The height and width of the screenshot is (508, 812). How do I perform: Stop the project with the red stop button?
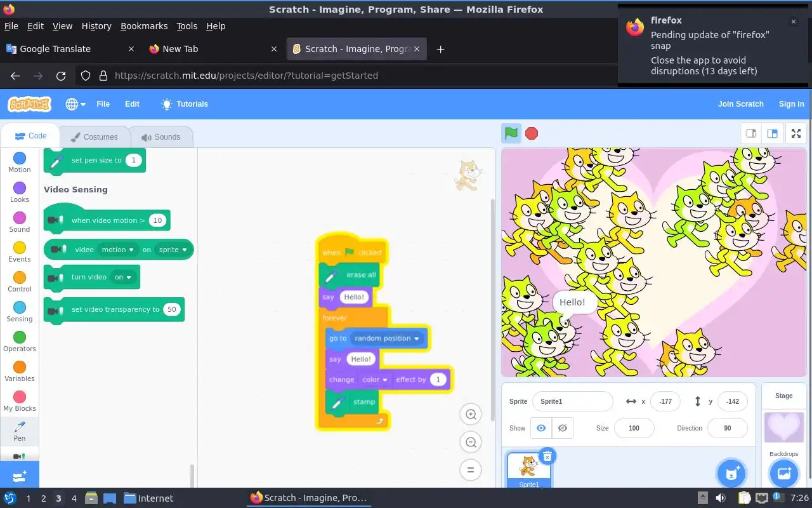(532, 133)
